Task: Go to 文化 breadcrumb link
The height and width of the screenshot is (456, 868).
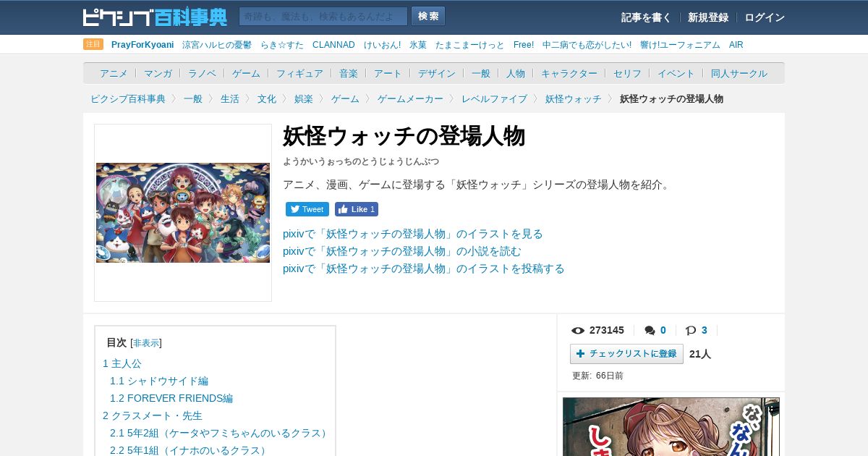Action: pos(267,99)
